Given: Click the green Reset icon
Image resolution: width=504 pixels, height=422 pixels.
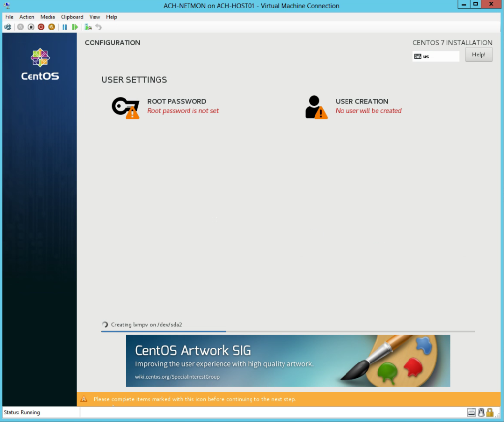Looking at the screenshot, I should [x=75, y=27].
